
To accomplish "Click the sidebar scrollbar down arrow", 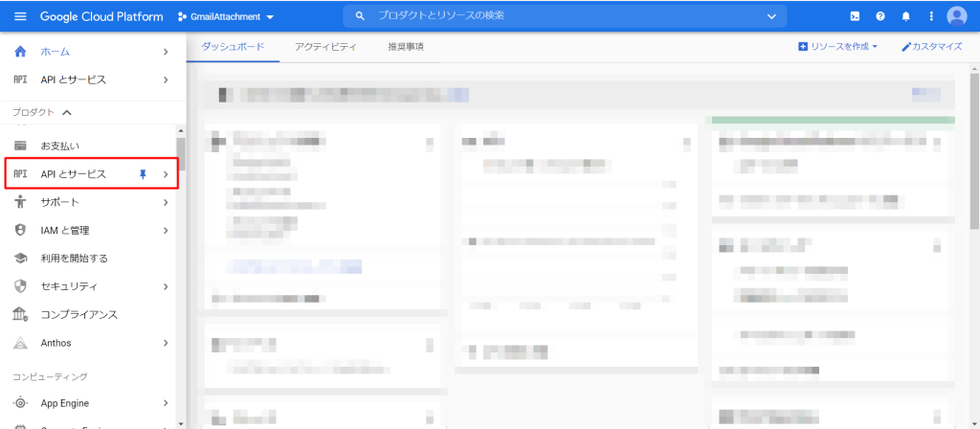I will [181, 424].
